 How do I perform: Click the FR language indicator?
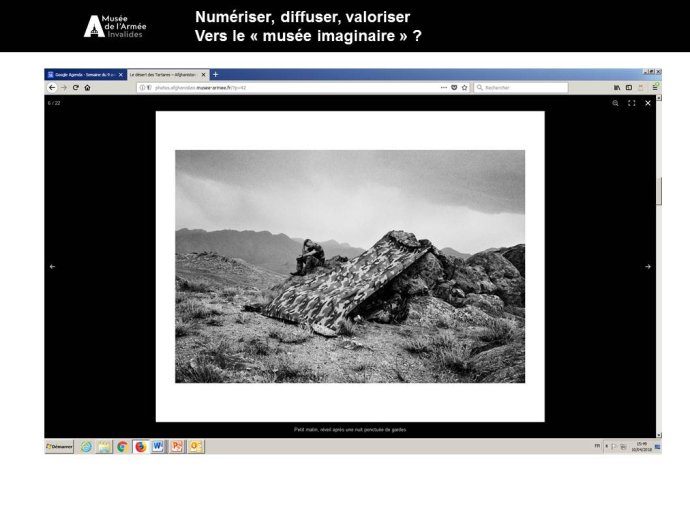[597, 446]
